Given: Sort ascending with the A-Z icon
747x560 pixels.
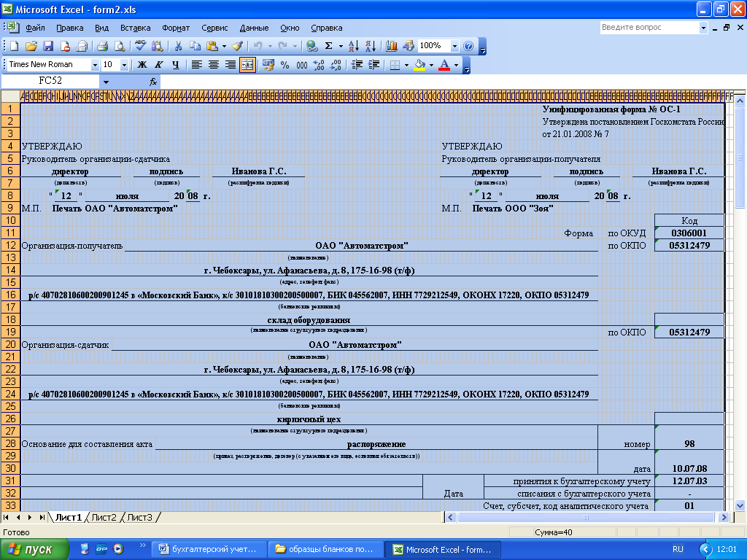Looking at the screenshot, I should pos(353,46).
